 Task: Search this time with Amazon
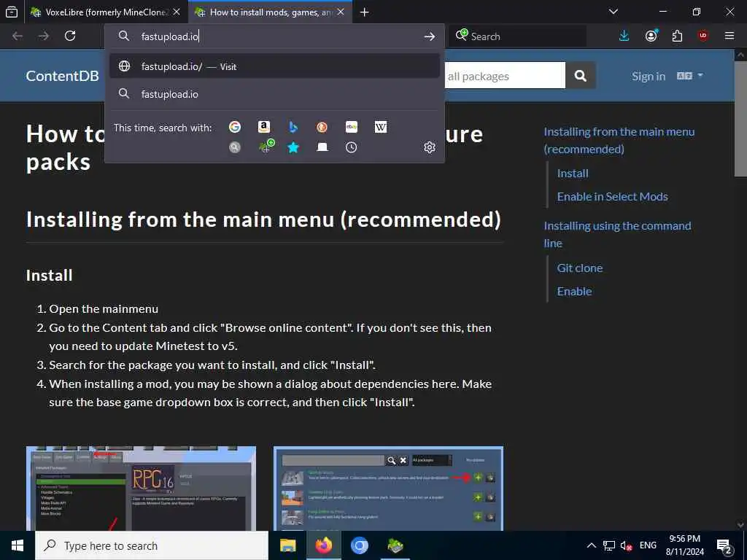point(264,127)
